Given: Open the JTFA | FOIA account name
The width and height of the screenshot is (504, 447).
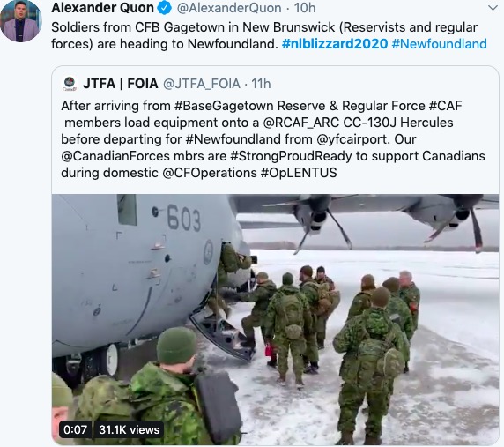Looking at the screenshot, I should [x=121, y=84].
